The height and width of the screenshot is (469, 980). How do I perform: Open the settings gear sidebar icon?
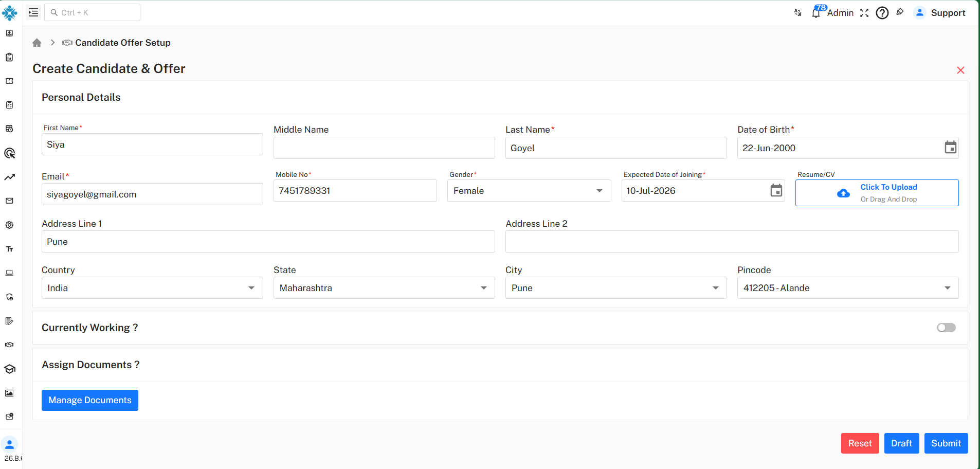pyautogui.click(x=9, y=225)
